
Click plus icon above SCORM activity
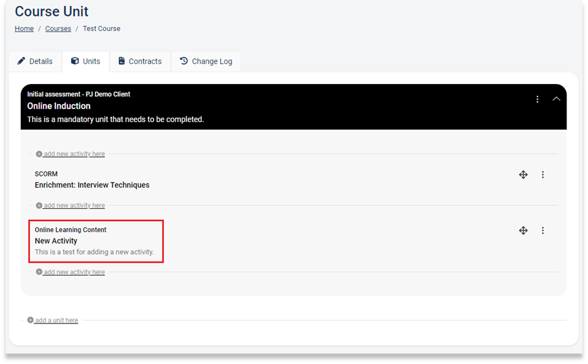(x=39, y=154)
